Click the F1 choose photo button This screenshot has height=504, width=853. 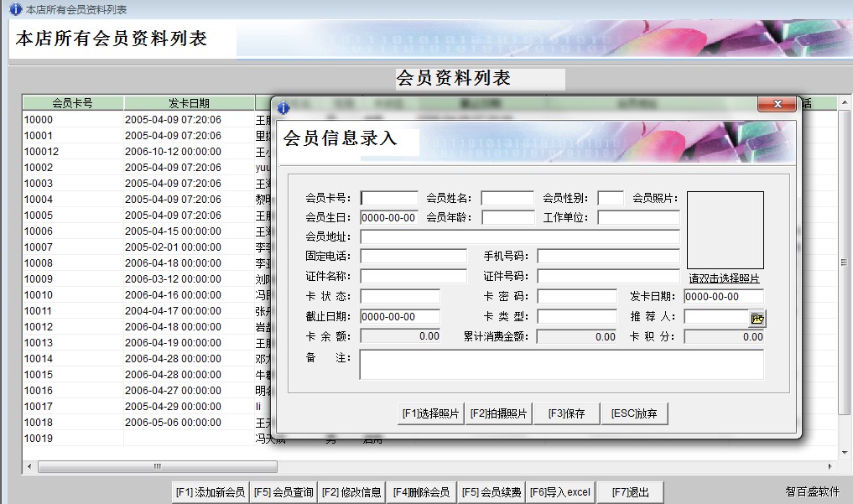430,413
